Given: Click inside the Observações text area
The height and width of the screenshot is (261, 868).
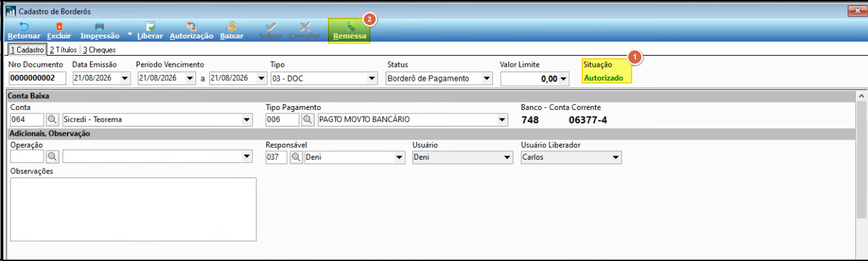Looking at the screenshot, I should click(x=133, y=209).
